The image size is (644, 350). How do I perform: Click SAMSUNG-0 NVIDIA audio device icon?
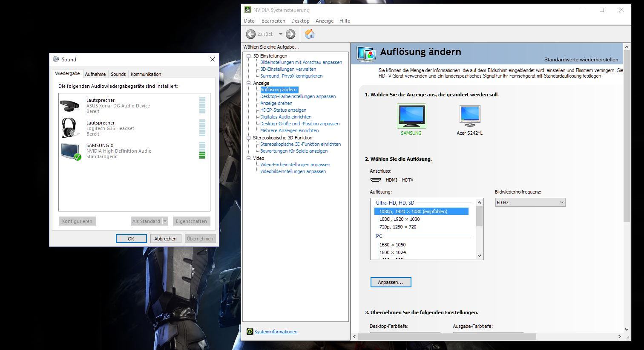[x=70, y=151]
